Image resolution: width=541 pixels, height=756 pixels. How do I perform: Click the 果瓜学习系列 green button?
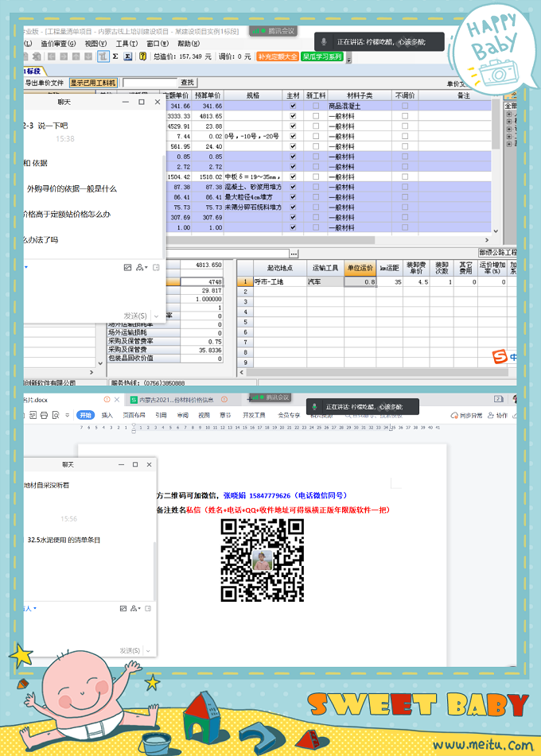(x=322, y=56)
